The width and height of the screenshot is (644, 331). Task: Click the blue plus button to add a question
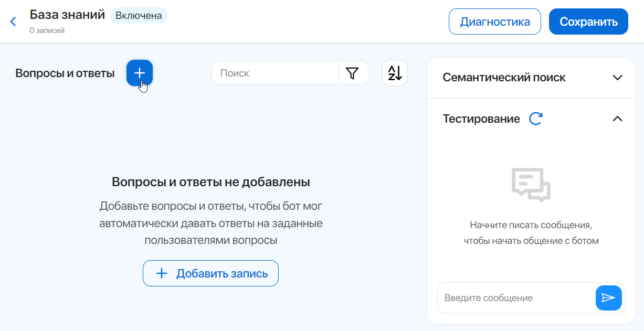click(x=139, y=73)
